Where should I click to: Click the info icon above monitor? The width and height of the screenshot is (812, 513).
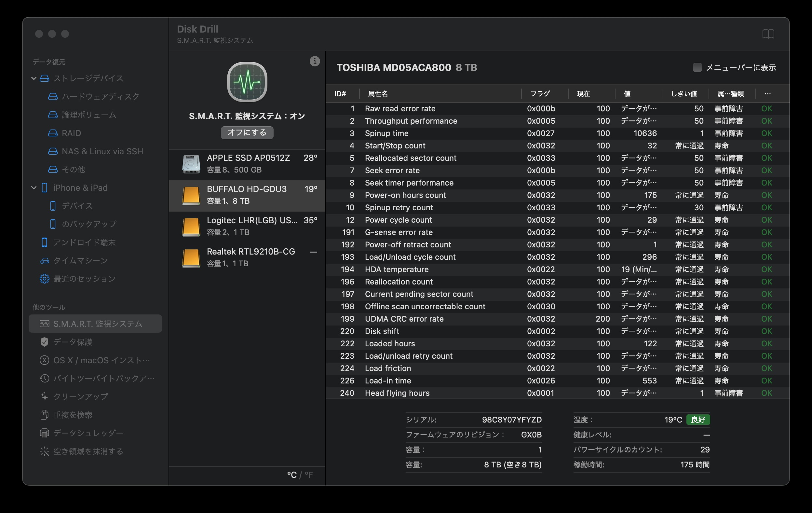pos(315,61)
